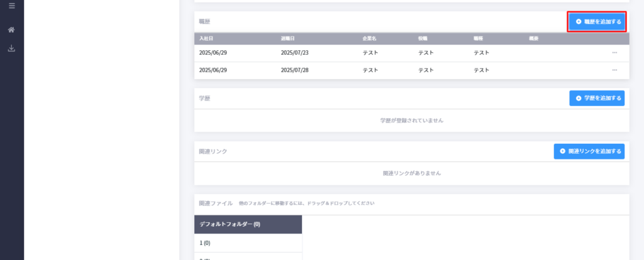Click the 関連リンクがありません message
The width and height of the screenshot is (644, 260).
(x=412, y=173)
